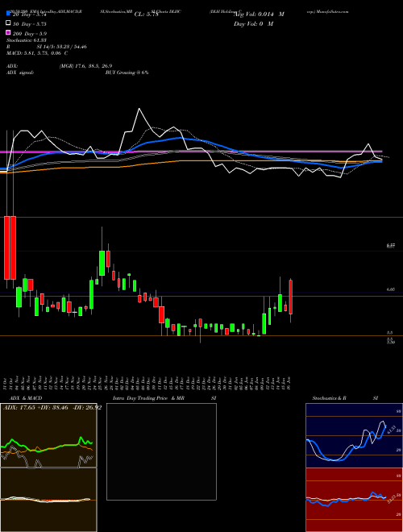Click the 'MACD: 5.81, 5.73, 0.06 C' line
403x532 pixels.
pyautogui.click(x=37, y=53)
